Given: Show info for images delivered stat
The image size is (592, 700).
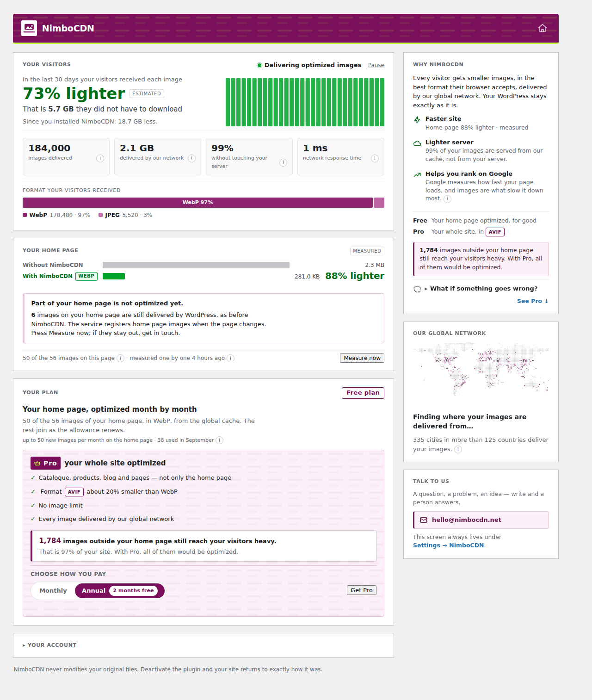Looking at the screenshot, I should pyautogui.click(x=100, y=158).
